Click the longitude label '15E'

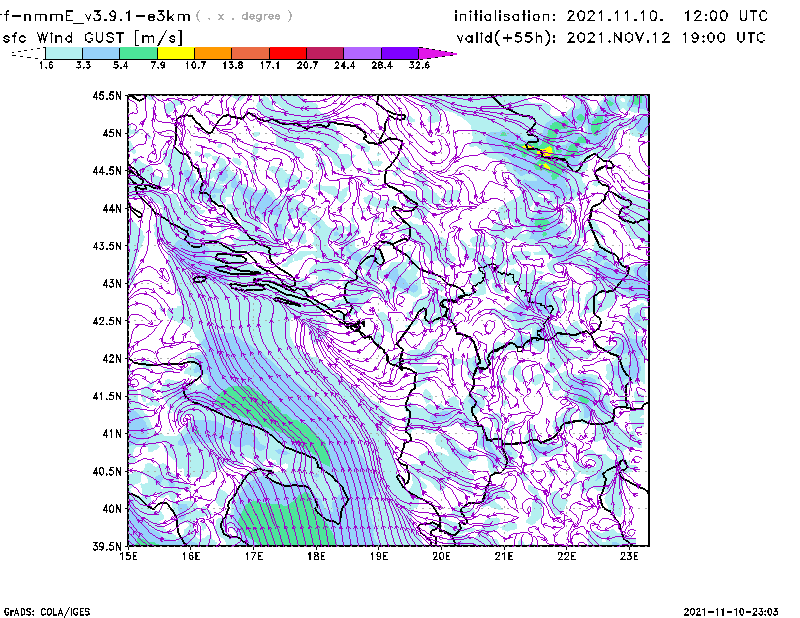(128, 556)
